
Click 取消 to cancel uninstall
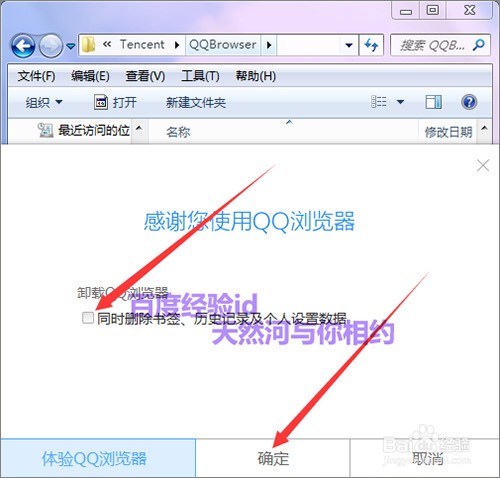coord(425,458)
